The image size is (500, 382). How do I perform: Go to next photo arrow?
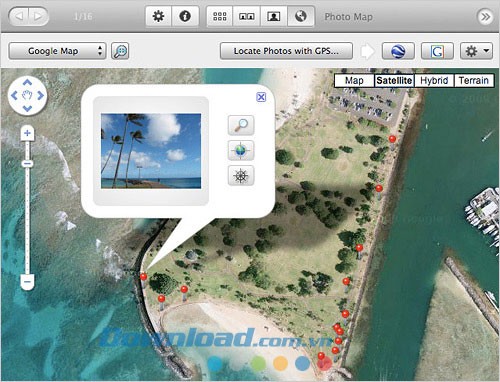38,16
